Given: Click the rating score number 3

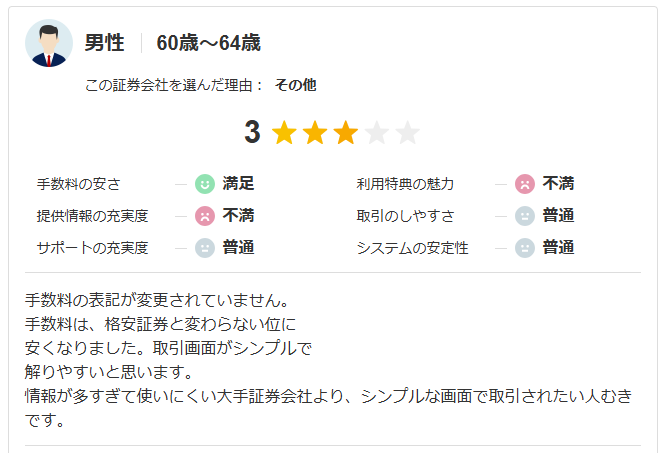Looking at the screenshot, I should pos(252,133).
